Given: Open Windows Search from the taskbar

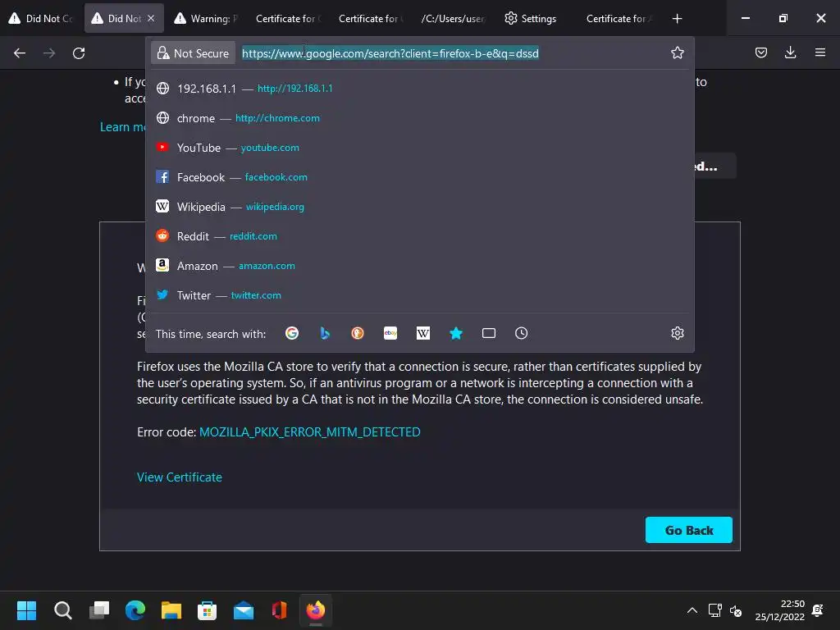Looking at the screenshot, I should tap(62, 610).
